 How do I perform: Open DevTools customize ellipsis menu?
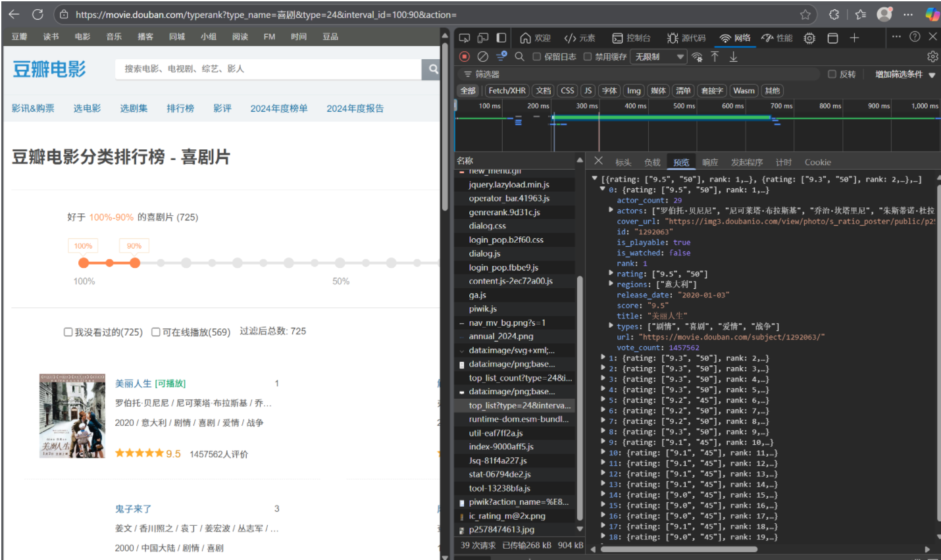coord(896,37)
